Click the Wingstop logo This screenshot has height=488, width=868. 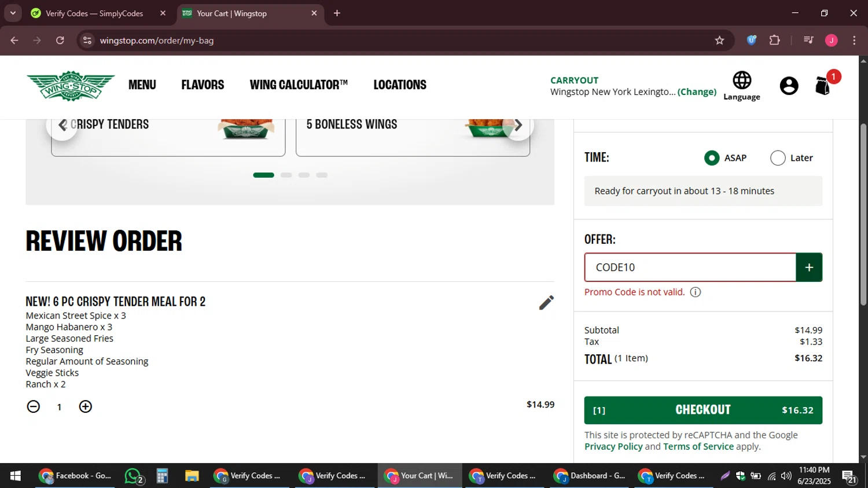[x=71, y=86]
